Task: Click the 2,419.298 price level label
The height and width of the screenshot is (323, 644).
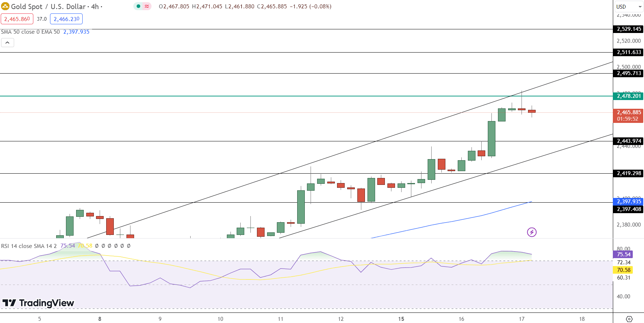Action: click(x=628, y=173)
